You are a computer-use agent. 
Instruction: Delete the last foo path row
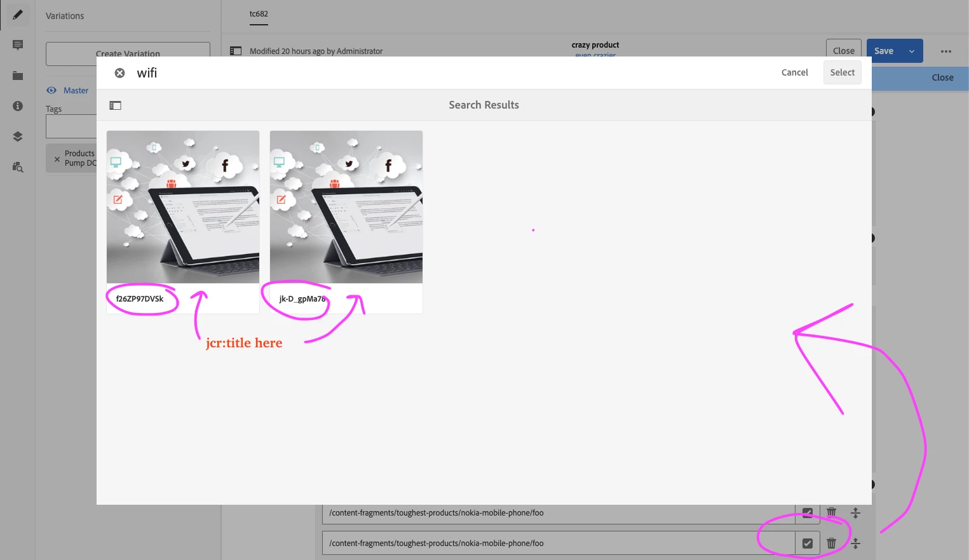pos(831,543)
